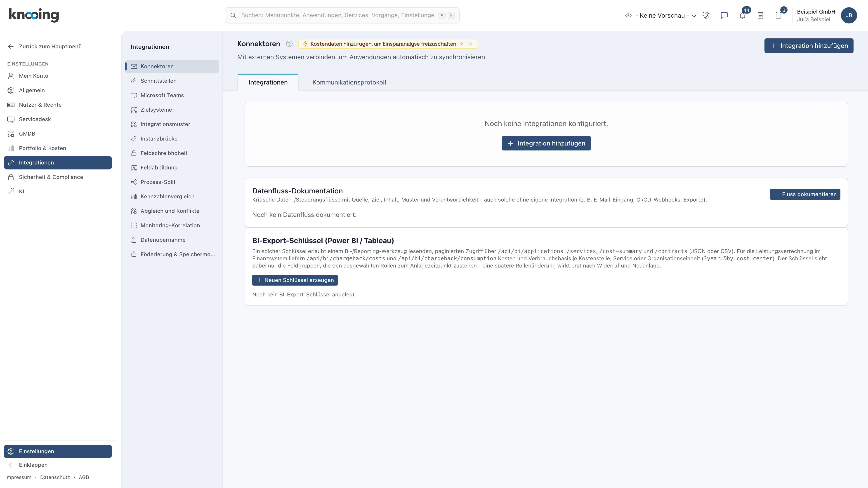Open notifications bell with 44 badge
868x488 pixels.
click(742, 15)
